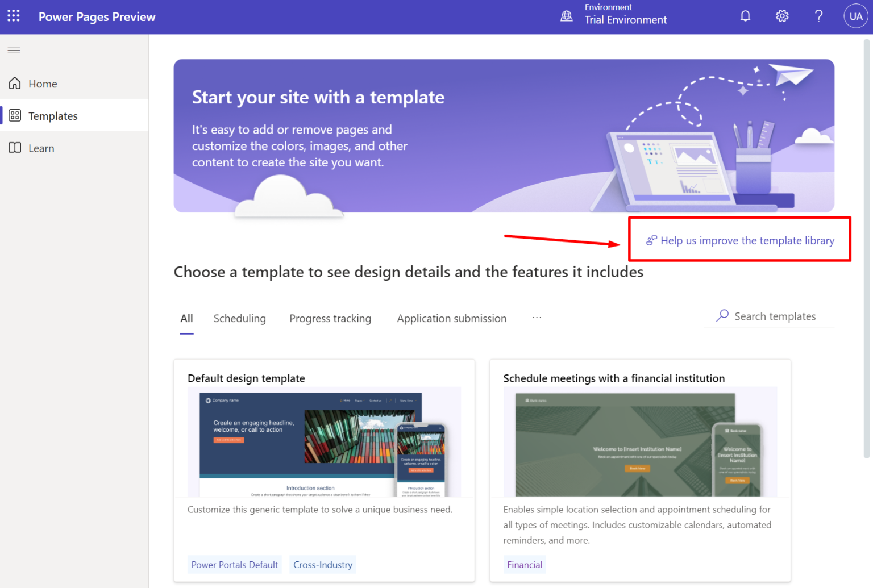Click the page vertical scrollbar

pyautogui.click(x=867, y=248)
